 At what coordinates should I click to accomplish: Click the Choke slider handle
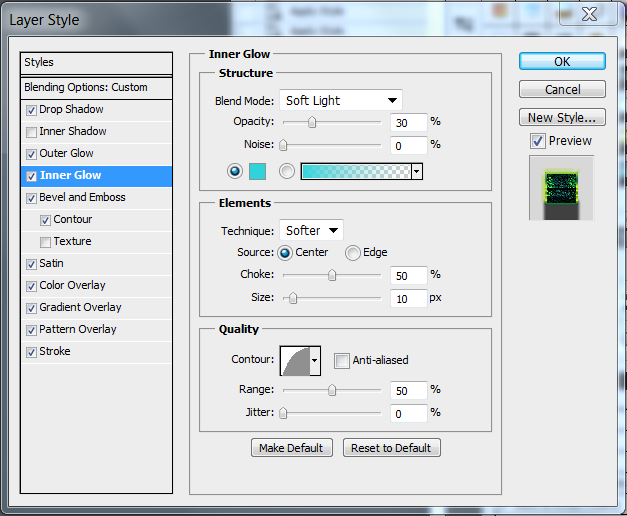332,275
